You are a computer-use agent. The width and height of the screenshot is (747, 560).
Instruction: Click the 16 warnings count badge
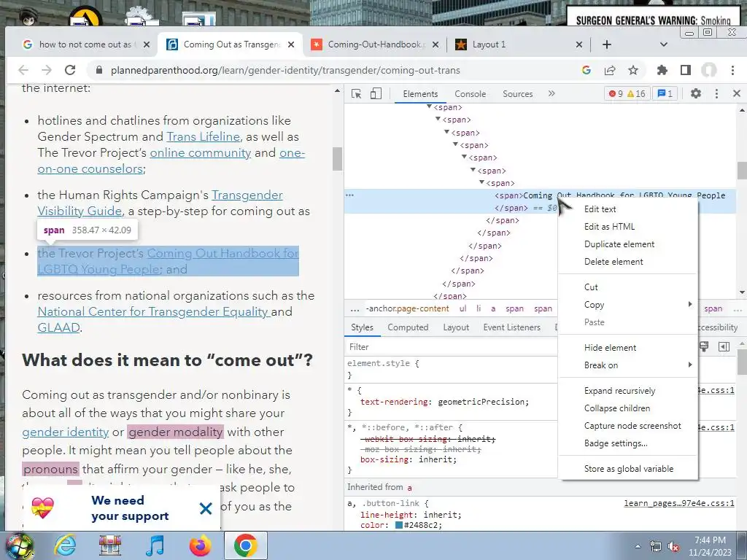tap(636, 94)
